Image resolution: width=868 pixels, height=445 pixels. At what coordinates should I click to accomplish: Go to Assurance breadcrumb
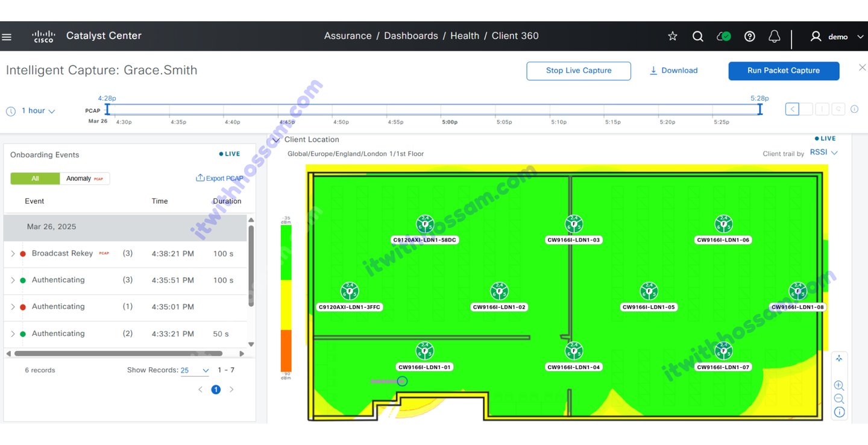pyautogui.click(x=348, y=36)
